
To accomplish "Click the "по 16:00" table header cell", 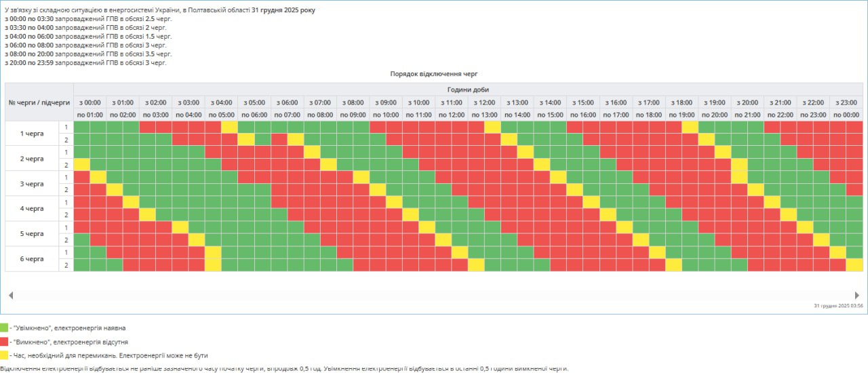I will pos(583,115).
